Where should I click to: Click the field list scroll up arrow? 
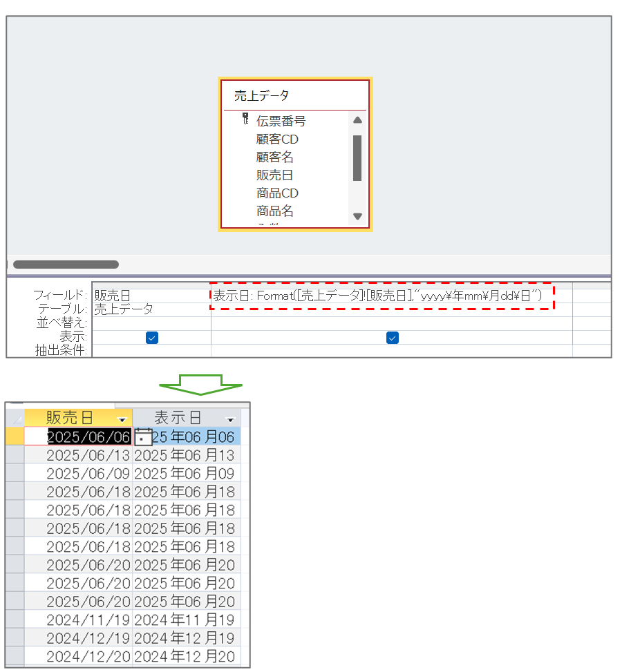(357, 120)
